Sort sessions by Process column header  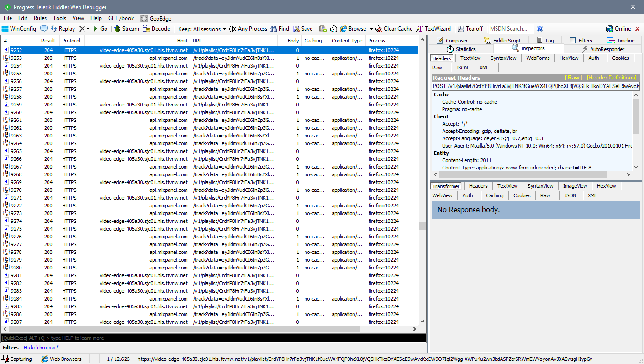click(x=391, y=41)
